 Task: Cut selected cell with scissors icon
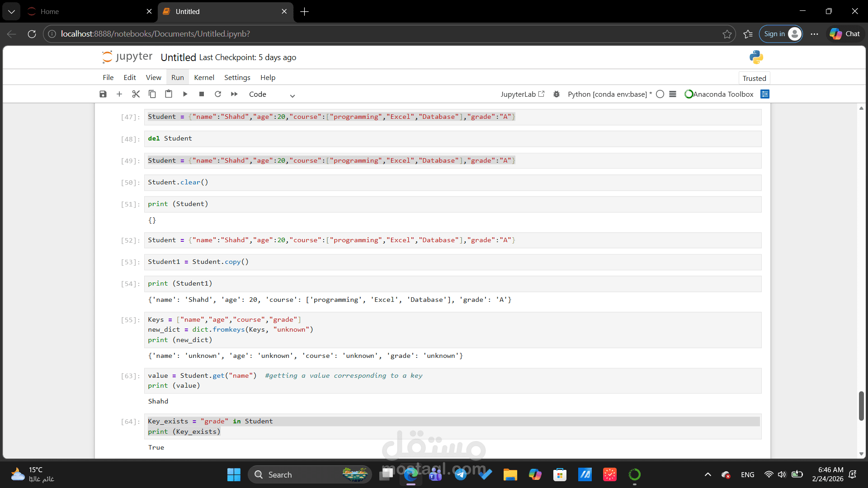point(136,94)
